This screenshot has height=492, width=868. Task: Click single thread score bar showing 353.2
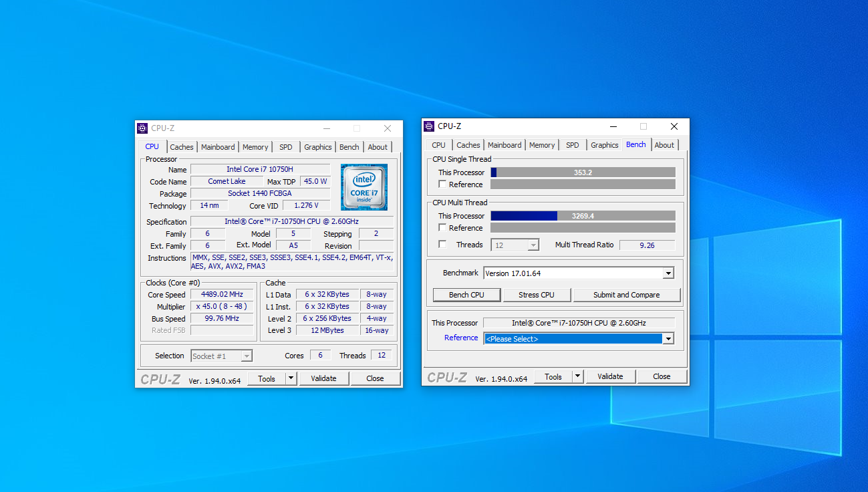coord(583,172)
